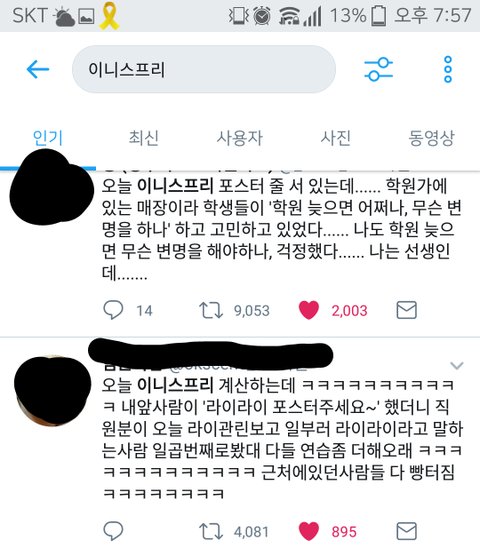Focus the search field containing 이니스프리
Image resolution: width=480 pixels, height=556 pixels.
204,69
